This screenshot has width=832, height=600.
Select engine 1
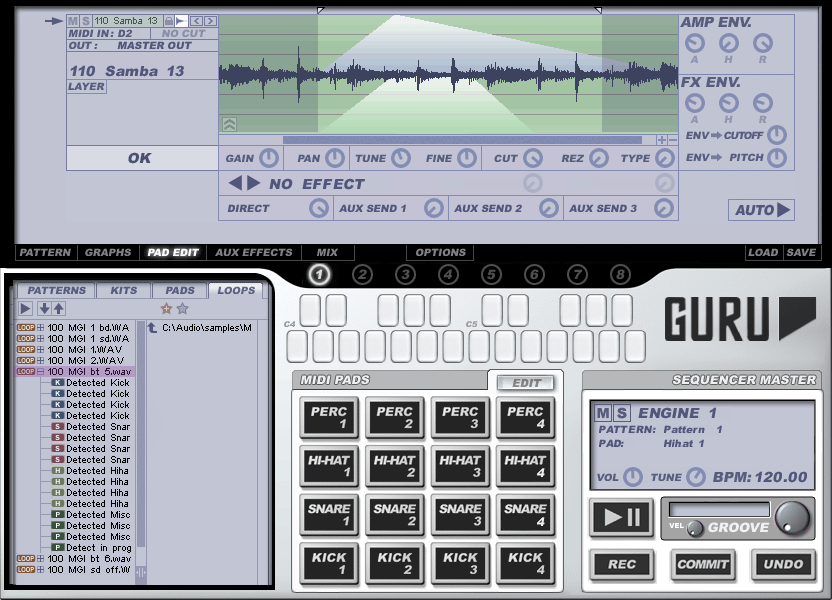[319, 274]
